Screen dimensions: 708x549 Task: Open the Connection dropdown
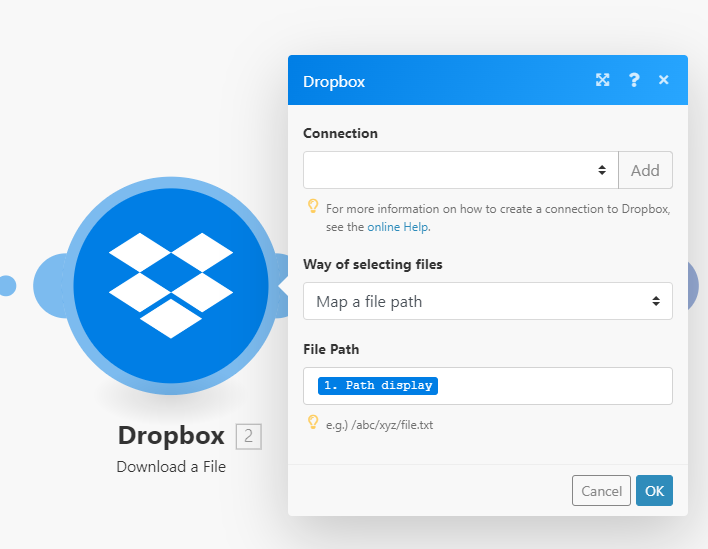(x=461, y=170)
